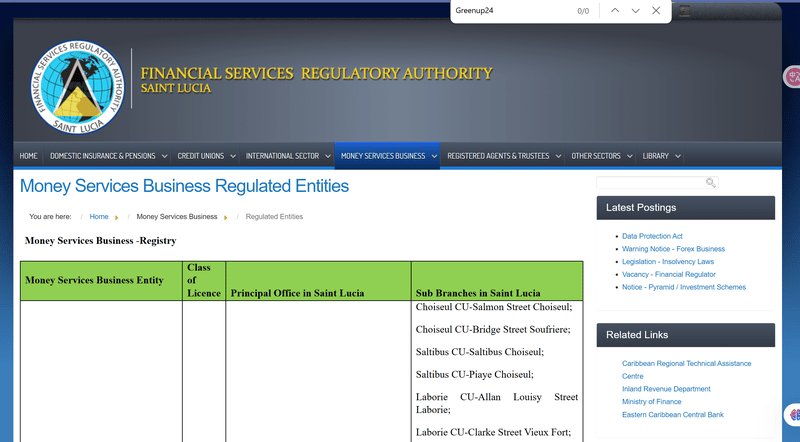Close the find bar

(656, 11)
